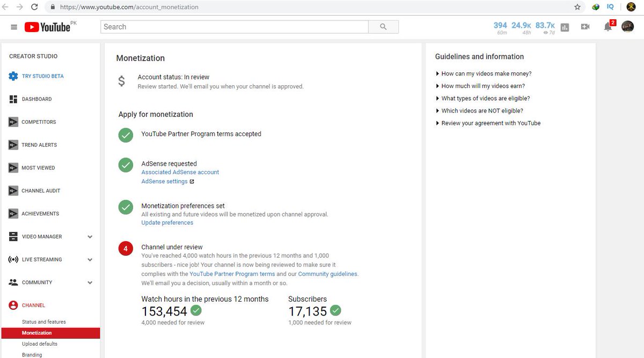Viewport: 644px width, 358px height.
Task: Click the Live Streaming broadcast icon
Action: (13, 259)
